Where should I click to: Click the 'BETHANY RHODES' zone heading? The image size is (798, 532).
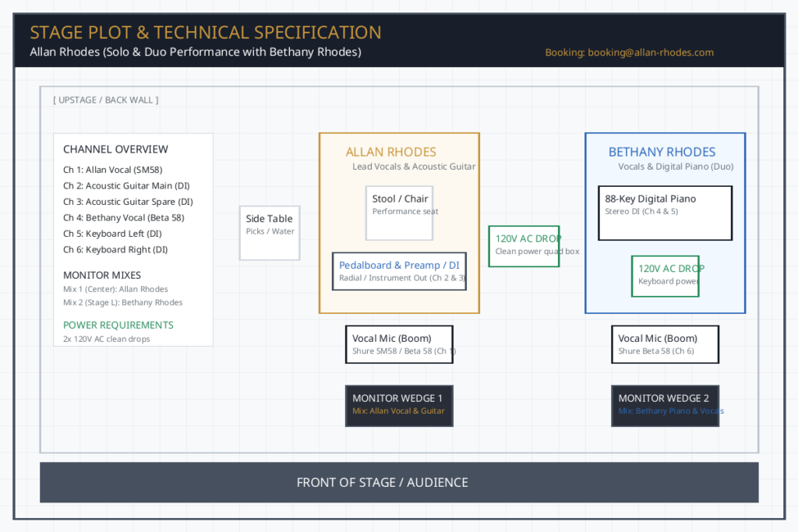pos(662,152)
